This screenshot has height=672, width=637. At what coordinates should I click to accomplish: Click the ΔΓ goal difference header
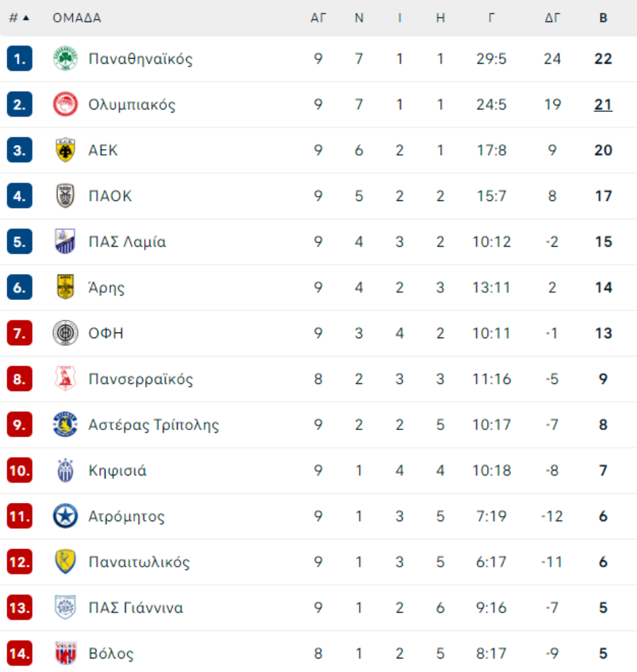(x=552, y=18)
